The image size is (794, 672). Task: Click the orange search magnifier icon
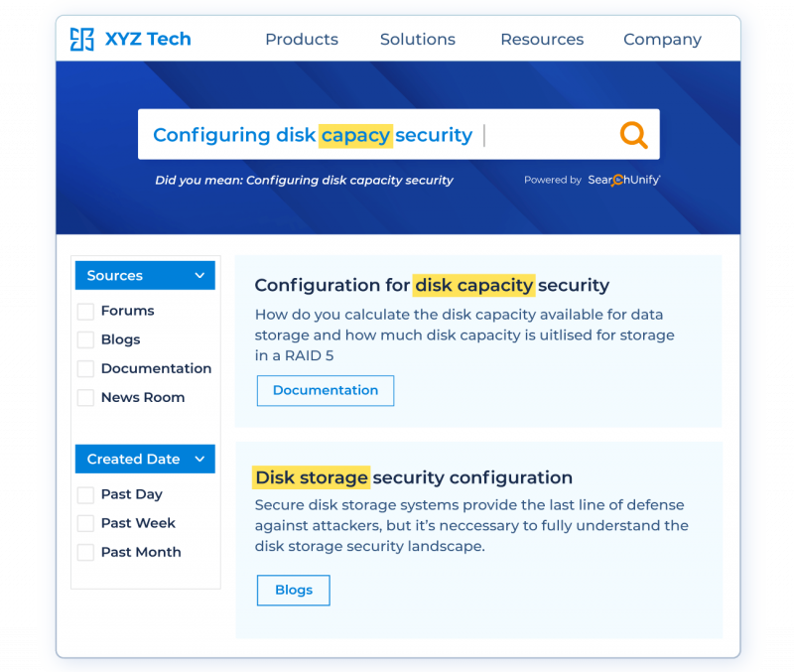pos(633,135)
